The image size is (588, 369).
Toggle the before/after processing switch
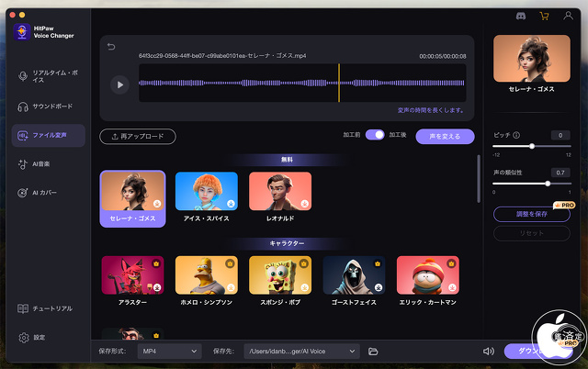point(374,135)
